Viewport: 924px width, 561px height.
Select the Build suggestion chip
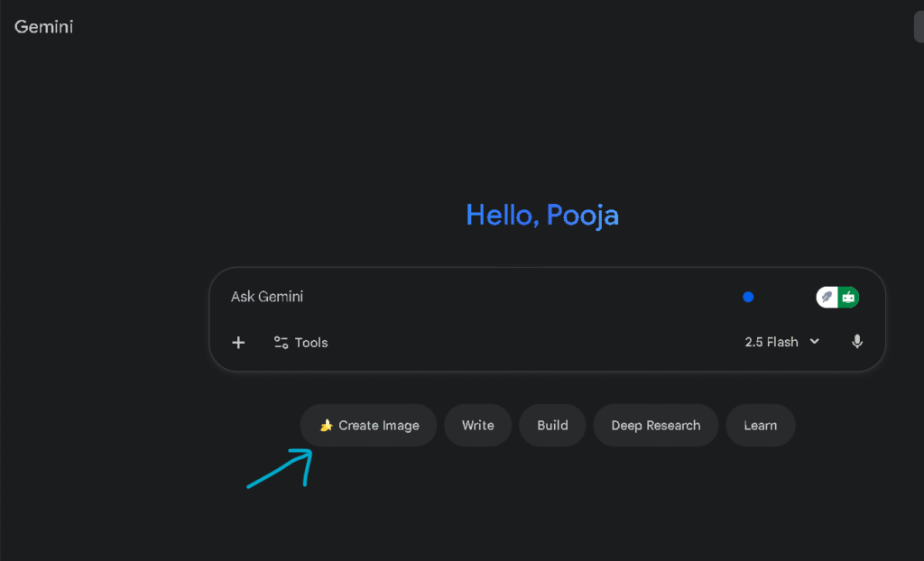[551, 425]
